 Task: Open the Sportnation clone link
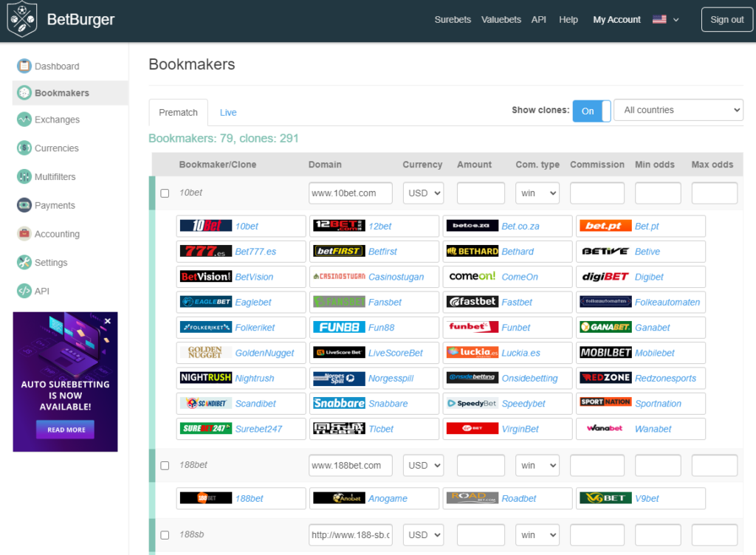point(658,404)
